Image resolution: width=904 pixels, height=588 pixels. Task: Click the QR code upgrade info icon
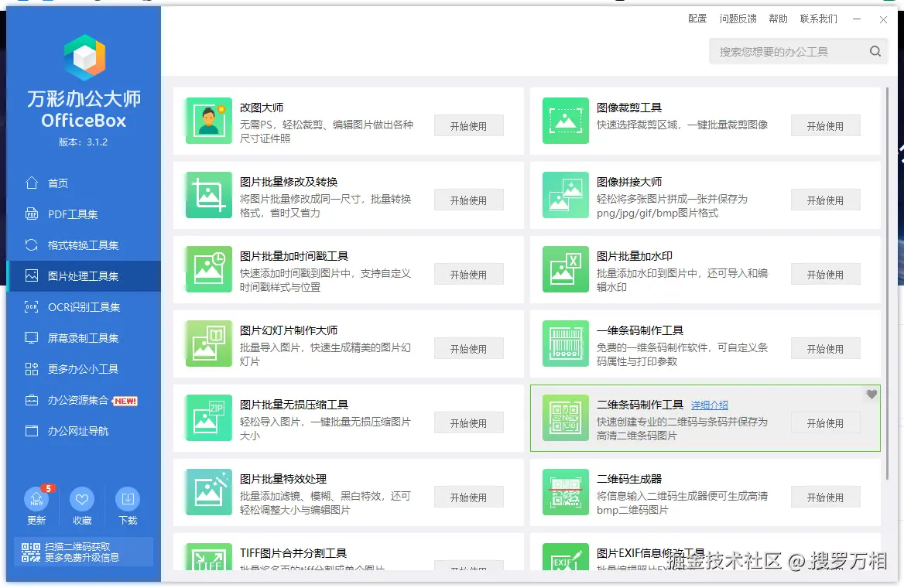pyautogui.click(x=30, y=552)
